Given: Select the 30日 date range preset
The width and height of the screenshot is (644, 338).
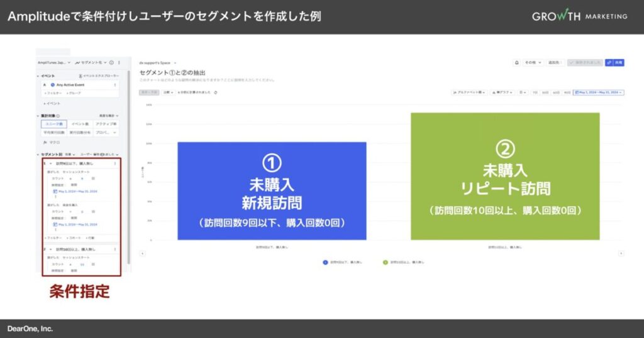Looking at the screenshot, I should [x=546, y=92].
